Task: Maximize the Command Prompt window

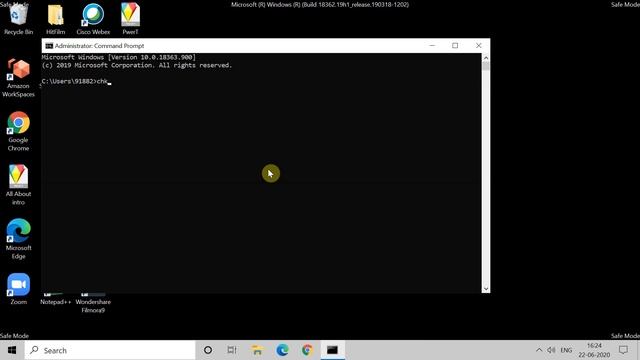Action: 455,46
